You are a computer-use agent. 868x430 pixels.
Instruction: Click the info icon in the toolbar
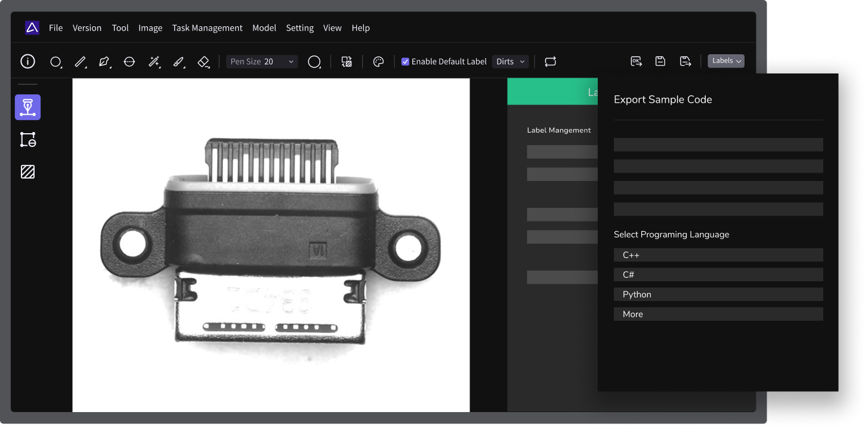click(x=27, y=62)
